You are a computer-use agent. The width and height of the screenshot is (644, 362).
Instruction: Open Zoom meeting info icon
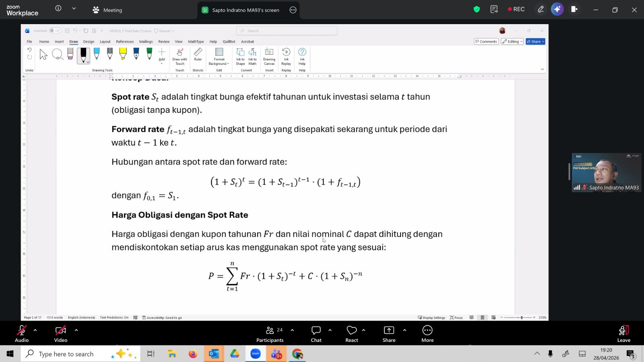tap(58, 8)
